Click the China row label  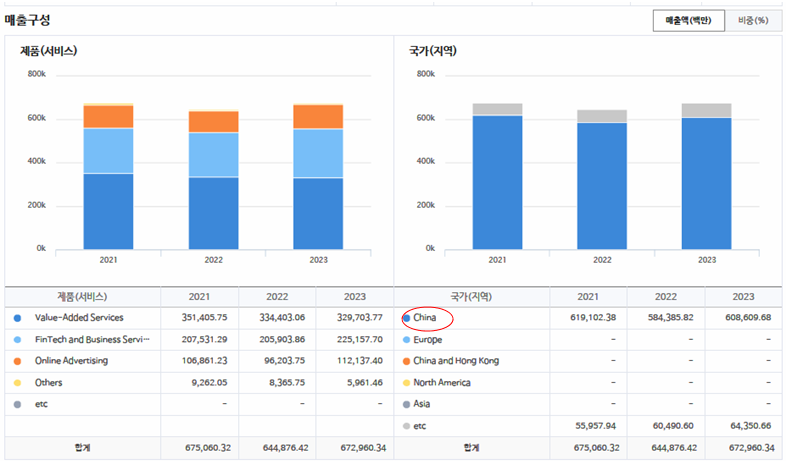point(426,318)
